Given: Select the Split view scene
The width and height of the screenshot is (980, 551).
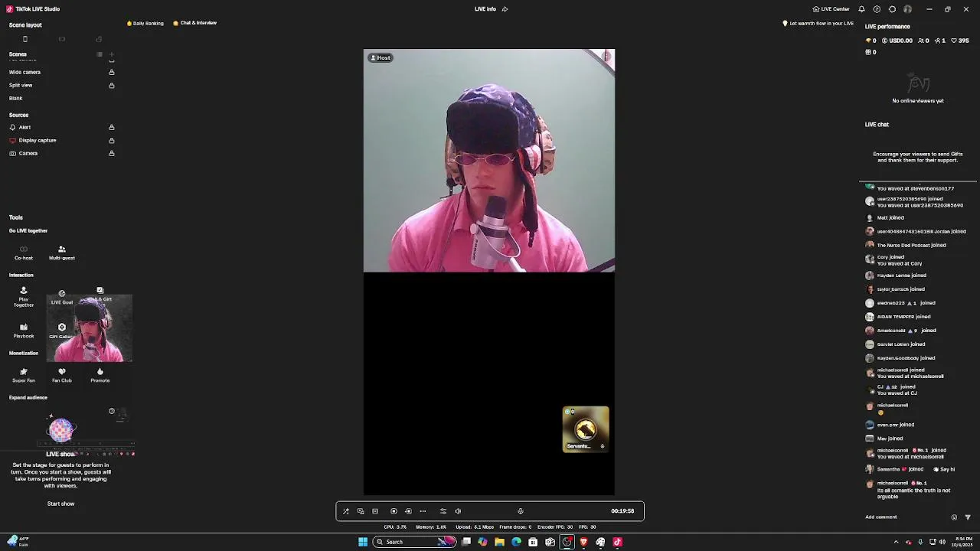Looking at the screenshot, I should [21, 85].
